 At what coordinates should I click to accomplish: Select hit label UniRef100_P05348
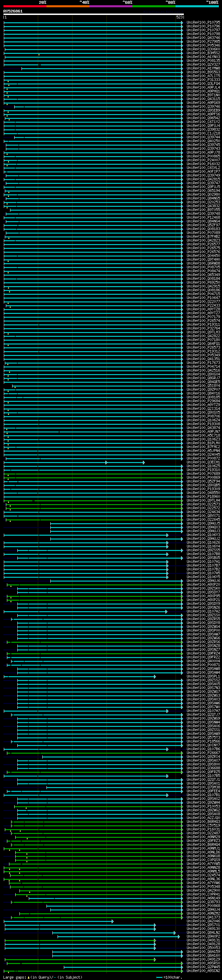click(x=203, y=887)
